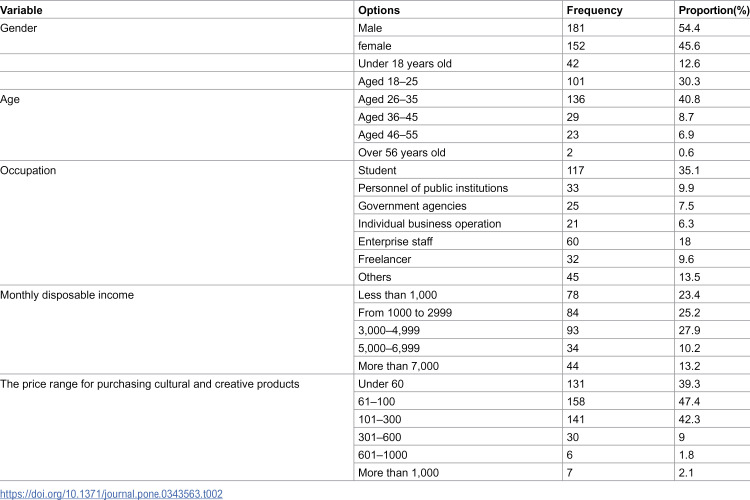Click the Proportion(%) column header

(x=714, y=10)
